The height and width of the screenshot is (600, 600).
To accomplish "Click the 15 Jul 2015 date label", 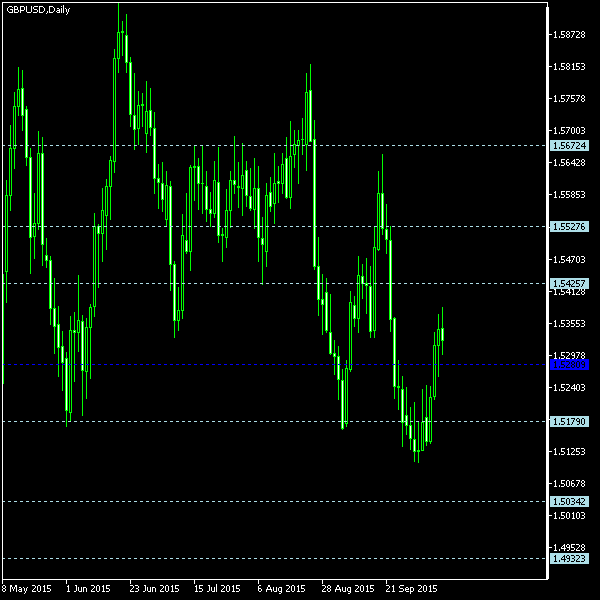I will pos(217,589).
